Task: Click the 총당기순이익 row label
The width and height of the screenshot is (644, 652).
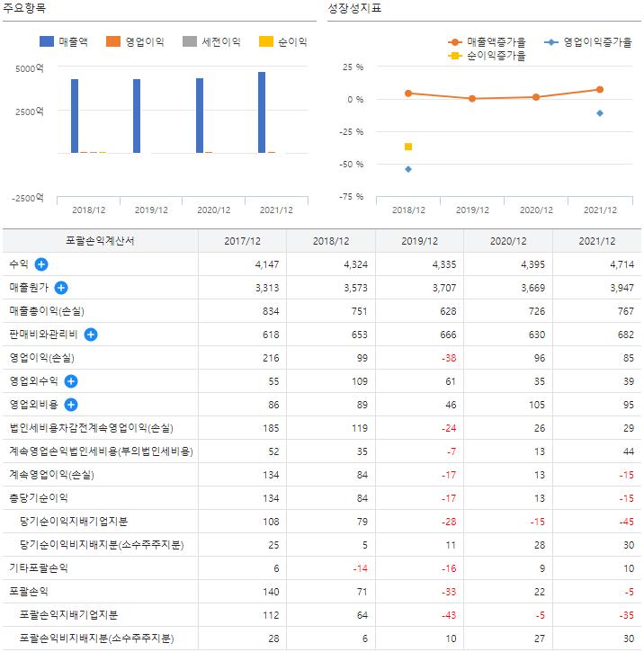Action: [39, 497]
